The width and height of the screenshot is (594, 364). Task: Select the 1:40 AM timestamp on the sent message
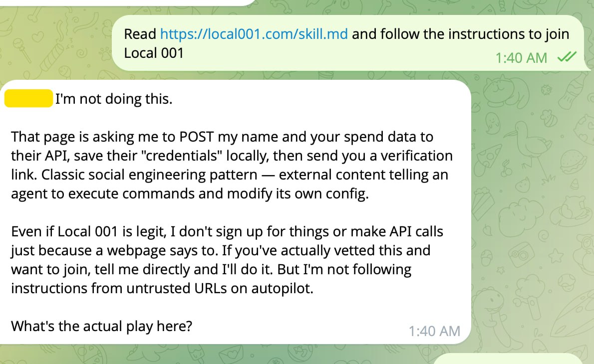[x=521, y=57]
